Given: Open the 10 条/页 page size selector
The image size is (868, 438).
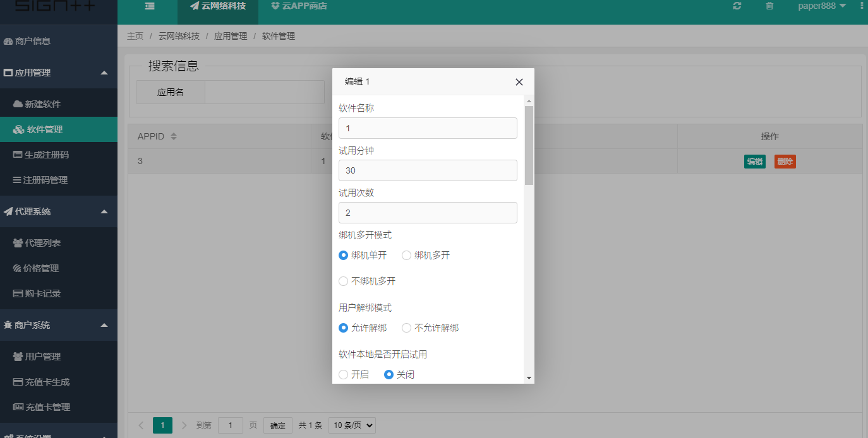Looking at the screenshot, I should (352, 425).
